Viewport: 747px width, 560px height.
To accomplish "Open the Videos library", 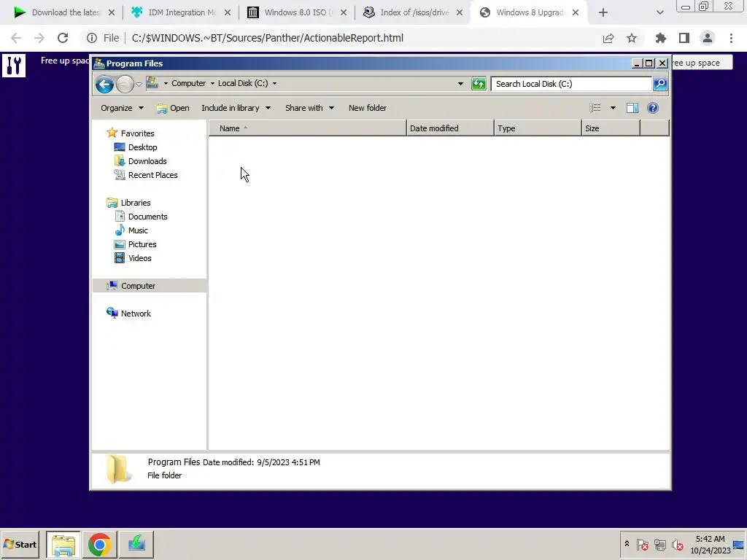I will pyautogui.click(x=139, y=257).
